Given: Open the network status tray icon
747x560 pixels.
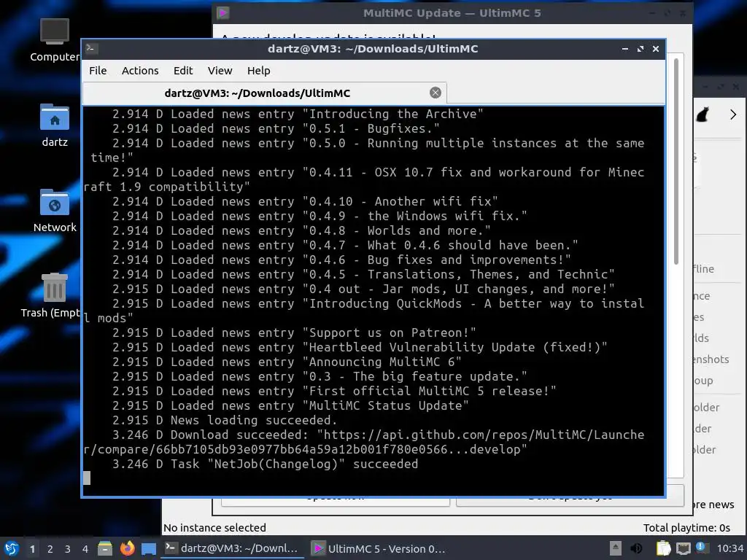Looking at the screenshot, I should (683, 548).
